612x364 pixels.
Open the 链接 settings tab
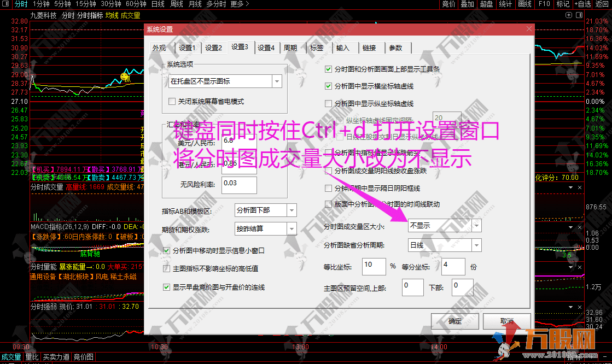[x=369, y=48]
